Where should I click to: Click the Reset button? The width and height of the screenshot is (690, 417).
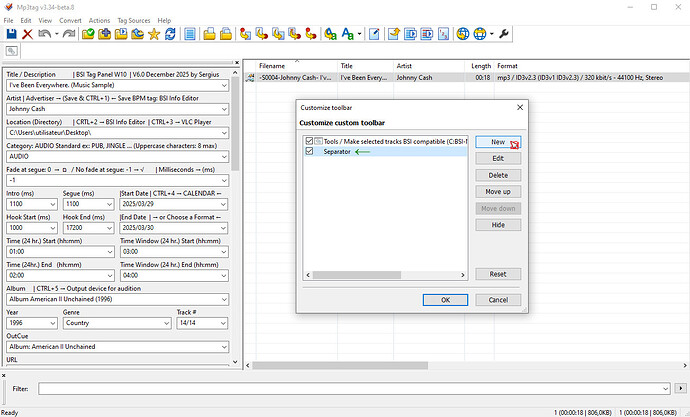pos(498,274)
